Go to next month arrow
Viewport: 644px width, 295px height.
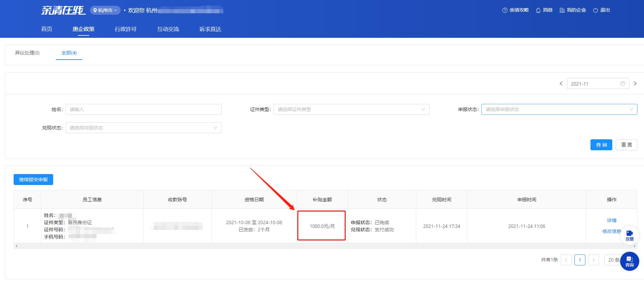[x=635, y=83]
